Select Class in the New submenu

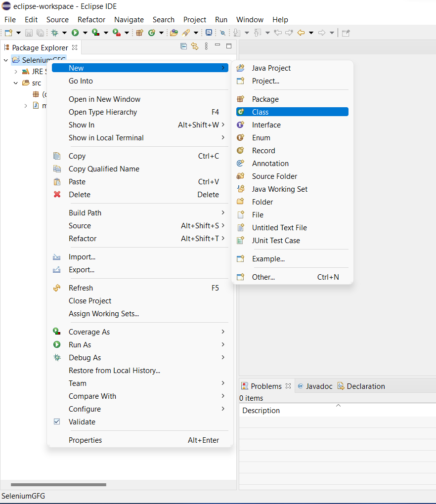[292, 112]
